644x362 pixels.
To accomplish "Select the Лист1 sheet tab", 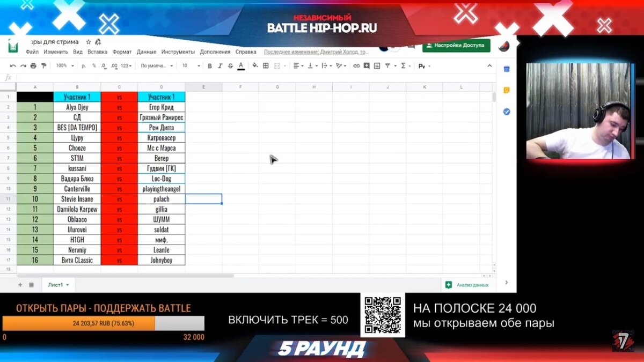I will coord(58,285).
